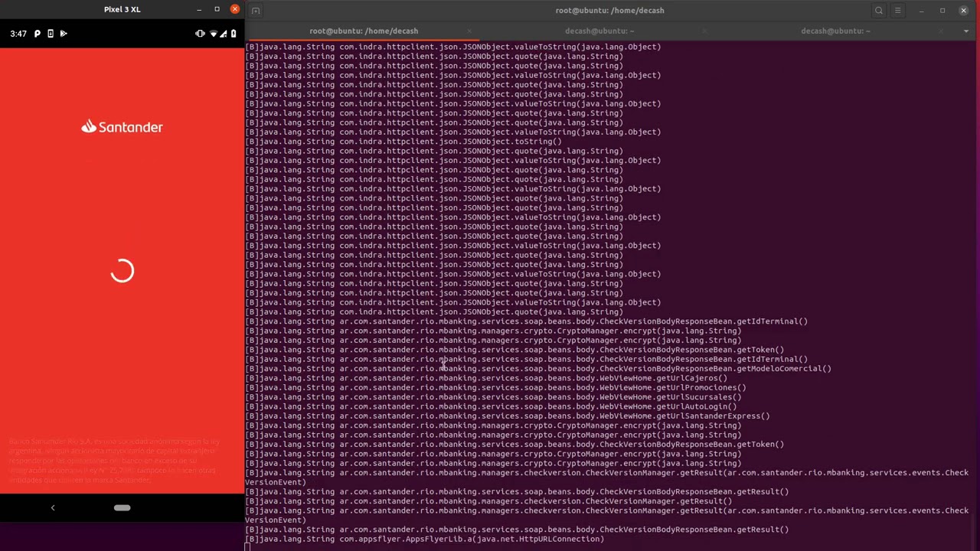This screenshot has width=980, height=551.
Task: Switch to the rightmost decash@ubuntu tab
Action: [835, 31]
